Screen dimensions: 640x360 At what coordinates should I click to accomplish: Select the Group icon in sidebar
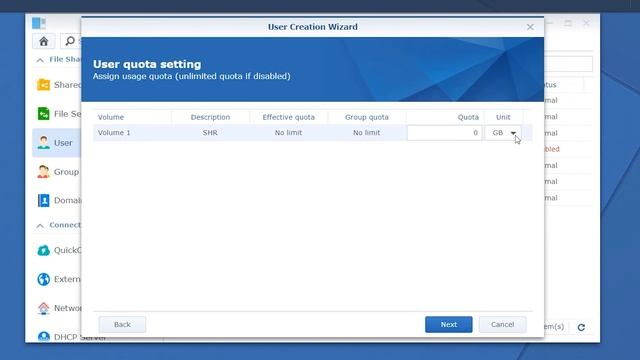click(43, 171)
